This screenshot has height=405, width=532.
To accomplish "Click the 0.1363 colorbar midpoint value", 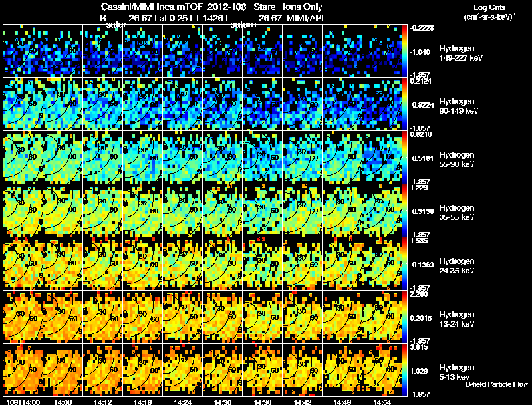I will tap(423, 265).
